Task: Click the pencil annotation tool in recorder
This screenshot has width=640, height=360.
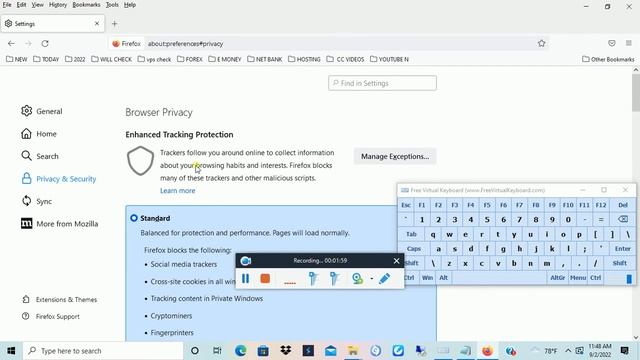Action: (x=384, y=278)
